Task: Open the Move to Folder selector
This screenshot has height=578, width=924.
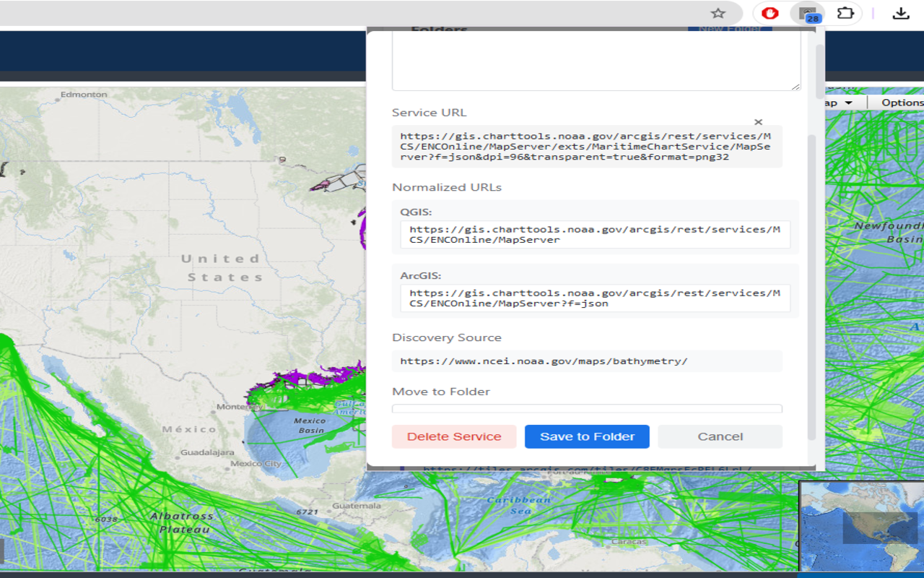Action: (587, 409)
